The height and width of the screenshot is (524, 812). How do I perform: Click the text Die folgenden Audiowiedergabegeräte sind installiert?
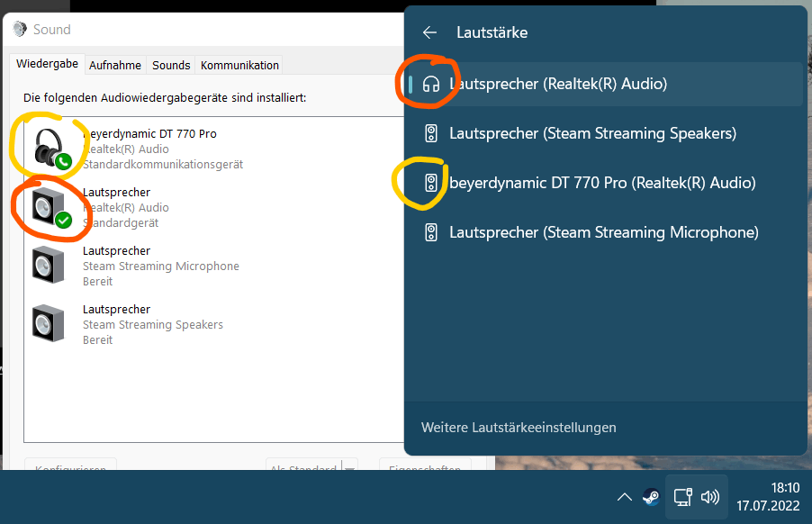(165, 98)
